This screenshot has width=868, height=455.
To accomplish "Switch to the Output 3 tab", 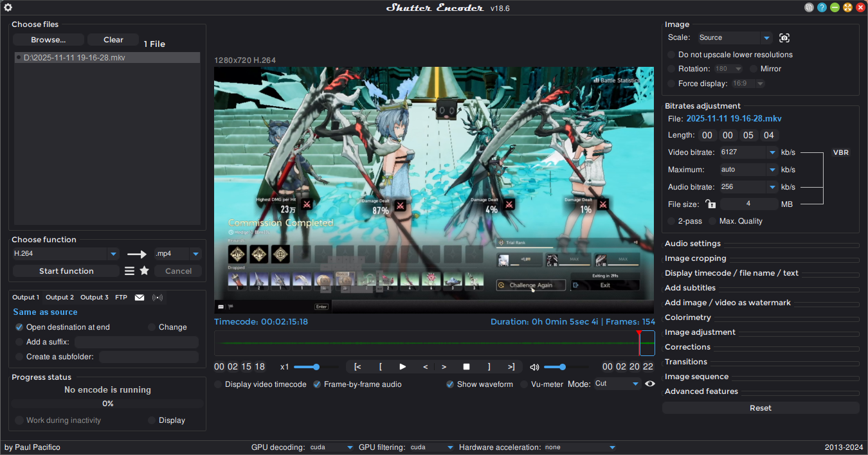I will point(95,298).
